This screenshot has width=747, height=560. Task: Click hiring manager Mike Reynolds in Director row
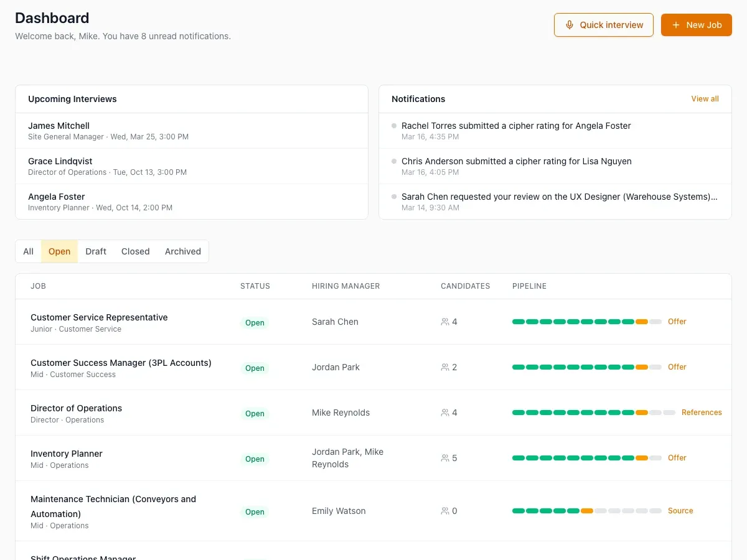pos(341,413)
